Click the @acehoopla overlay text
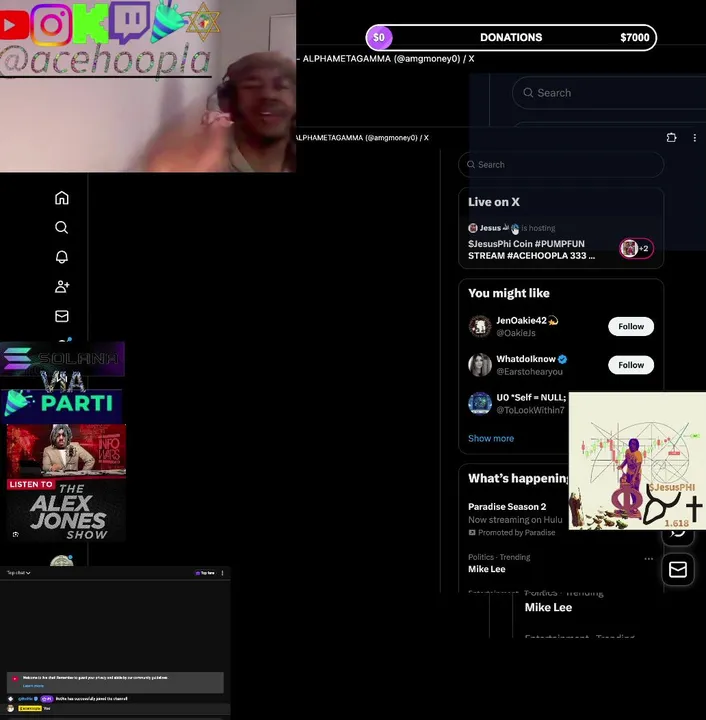Image resolution: width=706 pixels, height=720 pixels. coord(105,61)
